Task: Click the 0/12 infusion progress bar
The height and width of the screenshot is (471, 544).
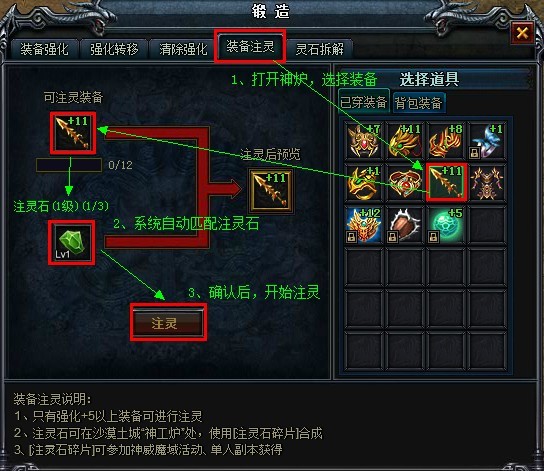Action: (x=69, y=165)
